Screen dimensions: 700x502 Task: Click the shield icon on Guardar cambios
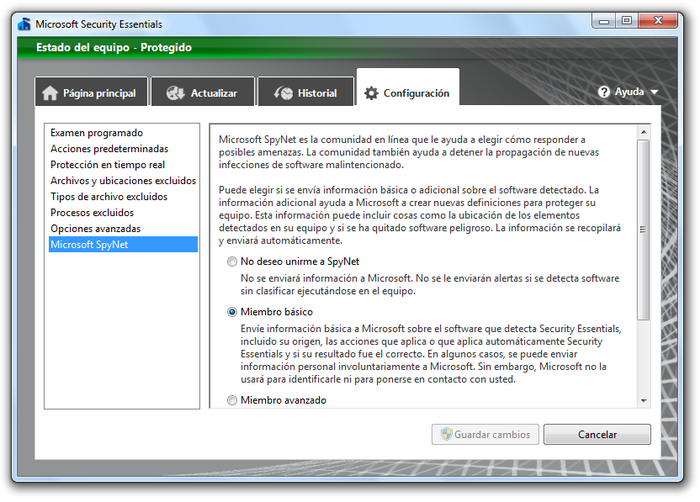(446, 434)
